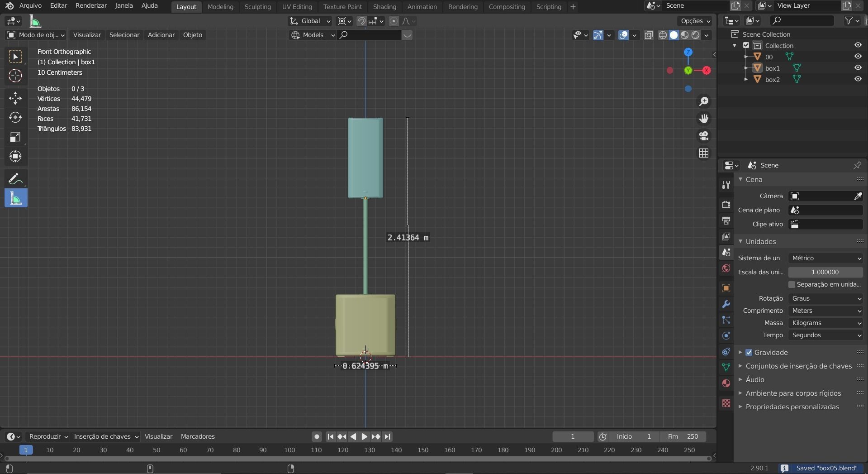868x474 pixels.
Task: Open the Rotação Graus dropdown
Action: point(825,298)
